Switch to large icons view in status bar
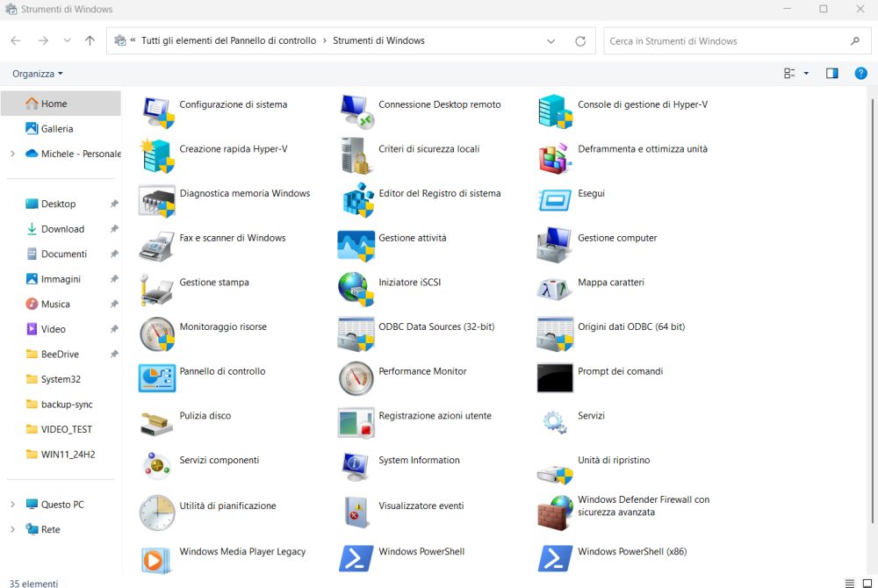Viewport: 878px width, 588px height. (867, 583)
